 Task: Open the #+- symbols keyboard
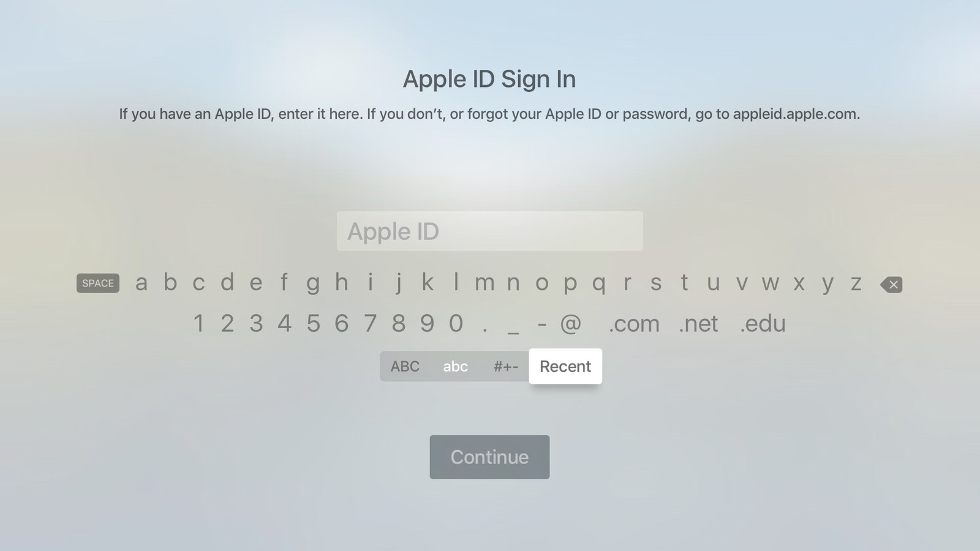[505, 366]
